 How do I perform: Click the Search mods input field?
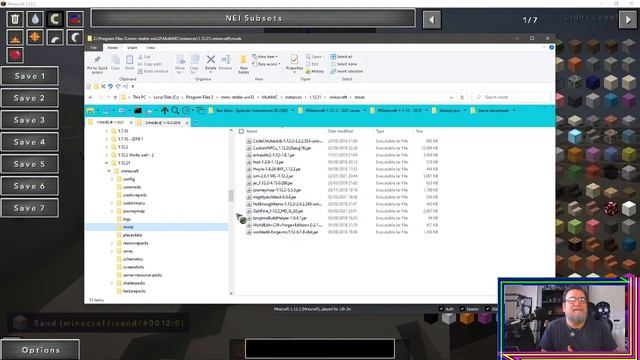(x=511, y=98)
